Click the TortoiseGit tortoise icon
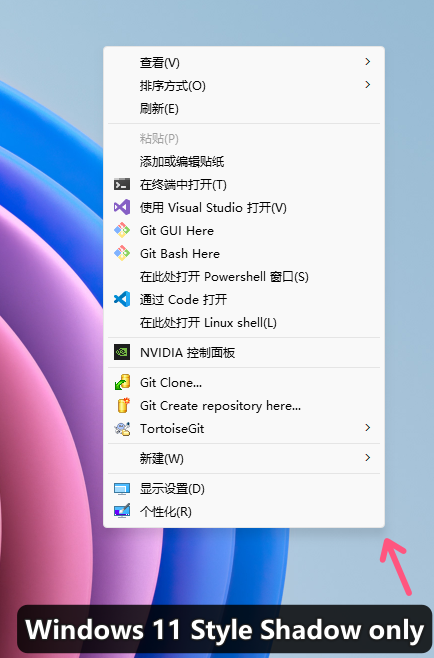 [122, 428]
